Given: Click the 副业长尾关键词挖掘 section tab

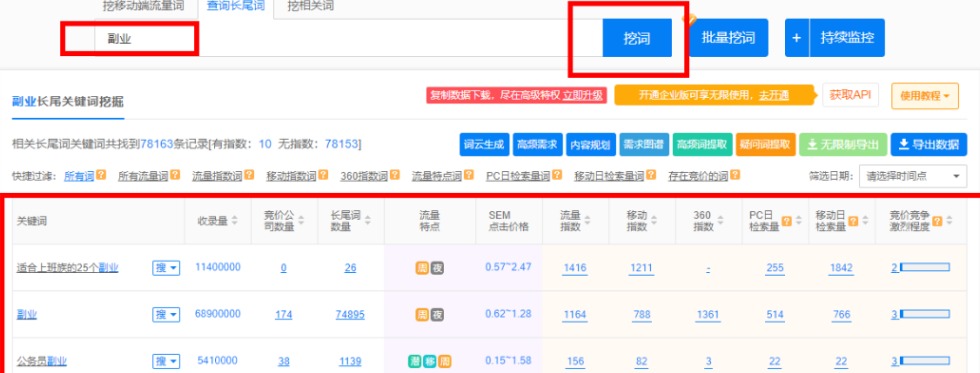Looking at the screenshot, I should (x=68, y=101).
